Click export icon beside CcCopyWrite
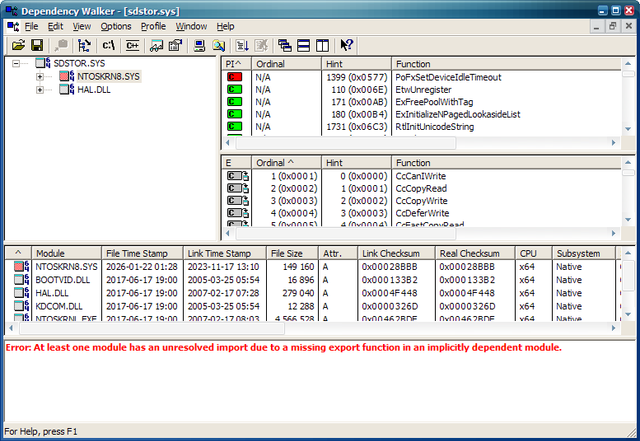The image size is (640, 441). click(238, 200)
